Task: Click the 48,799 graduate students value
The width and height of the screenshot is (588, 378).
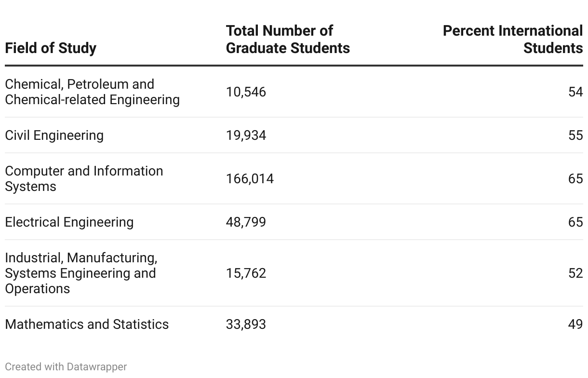Action: pos(246,222)
